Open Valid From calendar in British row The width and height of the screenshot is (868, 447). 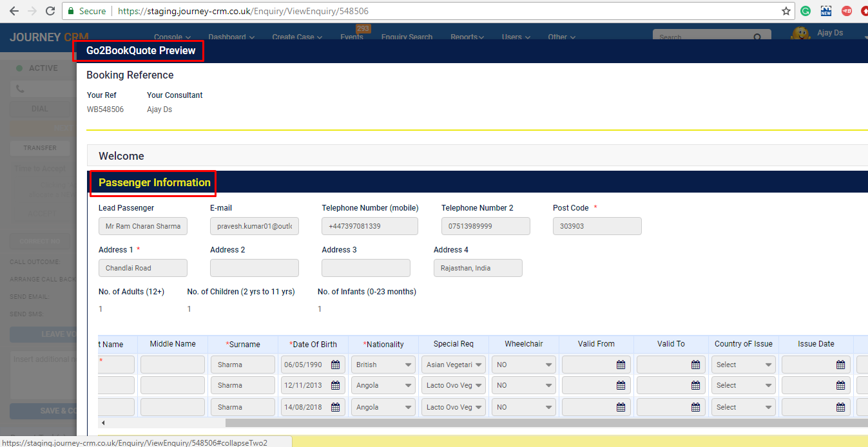click(x=621, y=365)
